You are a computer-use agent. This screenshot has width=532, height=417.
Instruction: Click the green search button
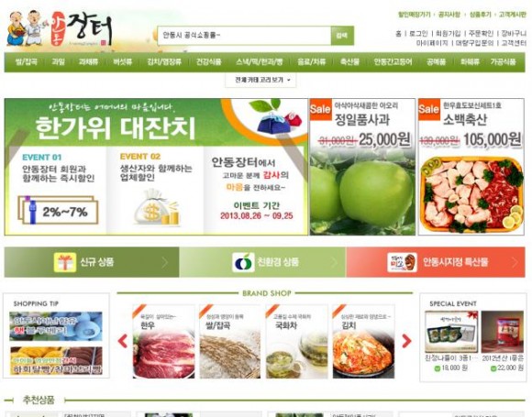pos(342,35)
